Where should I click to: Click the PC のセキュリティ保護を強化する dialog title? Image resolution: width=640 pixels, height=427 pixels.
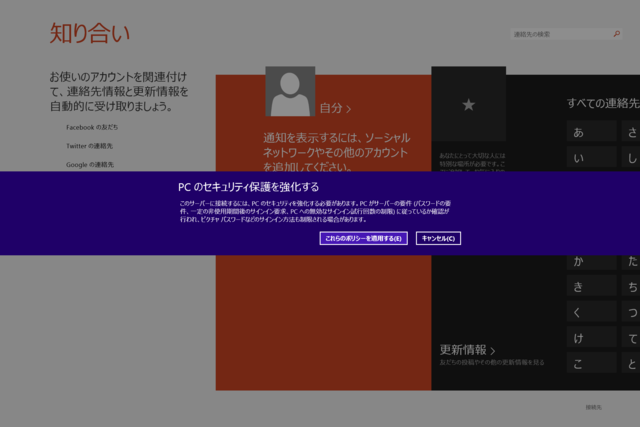(249, 187)
